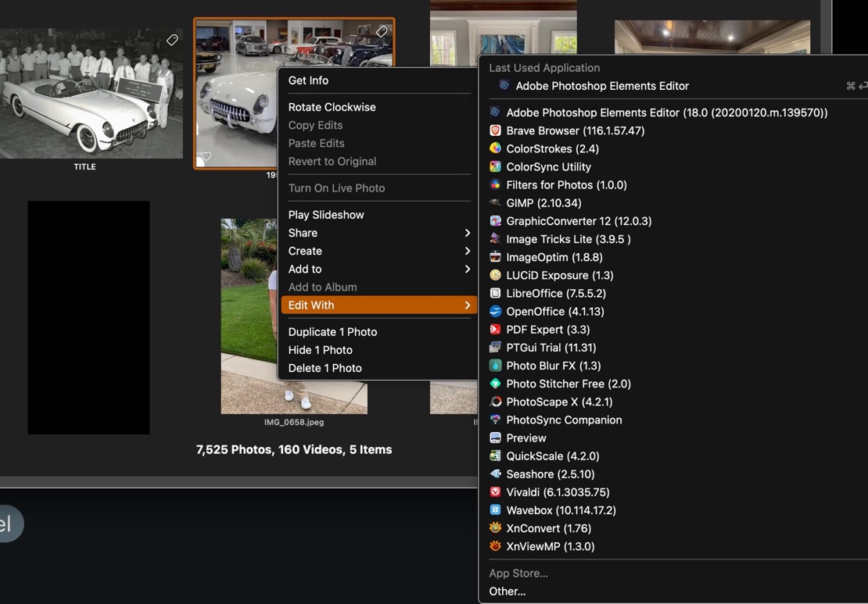
Task: Click the PTGui Trial icon
Action: pos(495,348)
